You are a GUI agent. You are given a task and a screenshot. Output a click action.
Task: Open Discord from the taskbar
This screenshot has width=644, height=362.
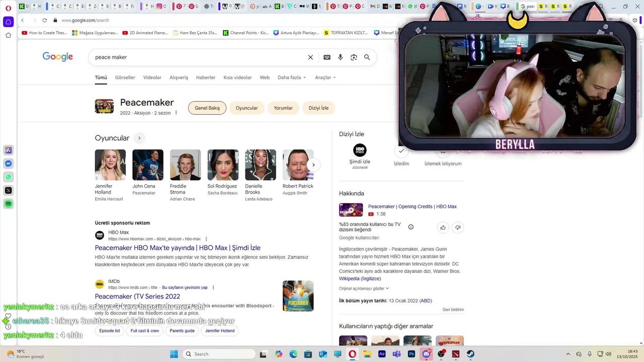click(427, 354)
